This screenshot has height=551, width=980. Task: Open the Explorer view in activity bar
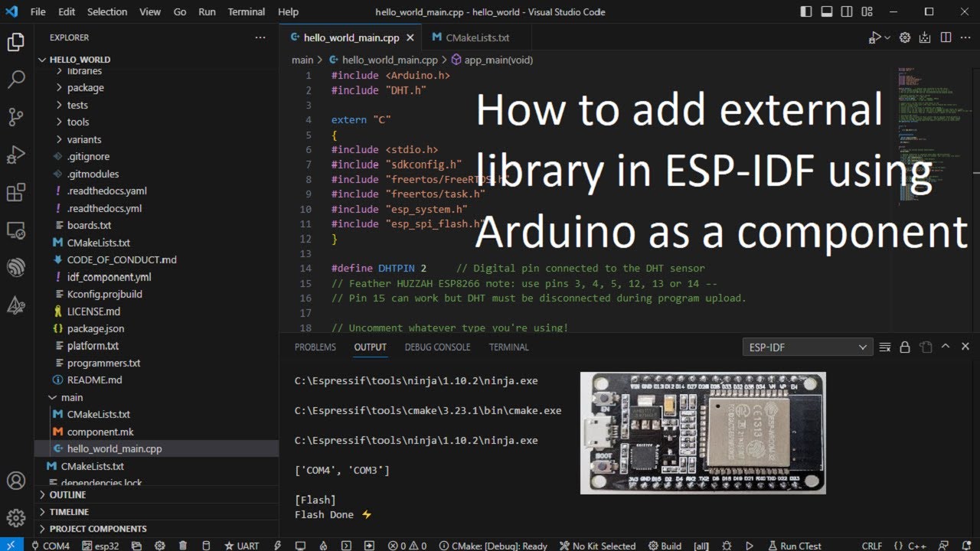tap(16, 42)
